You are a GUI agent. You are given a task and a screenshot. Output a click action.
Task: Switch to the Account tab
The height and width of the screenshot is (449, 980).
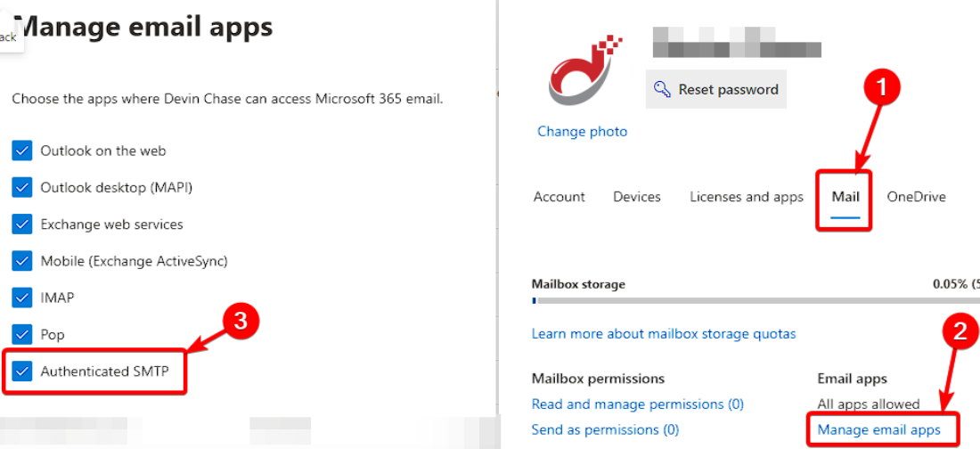click(559, 197)
